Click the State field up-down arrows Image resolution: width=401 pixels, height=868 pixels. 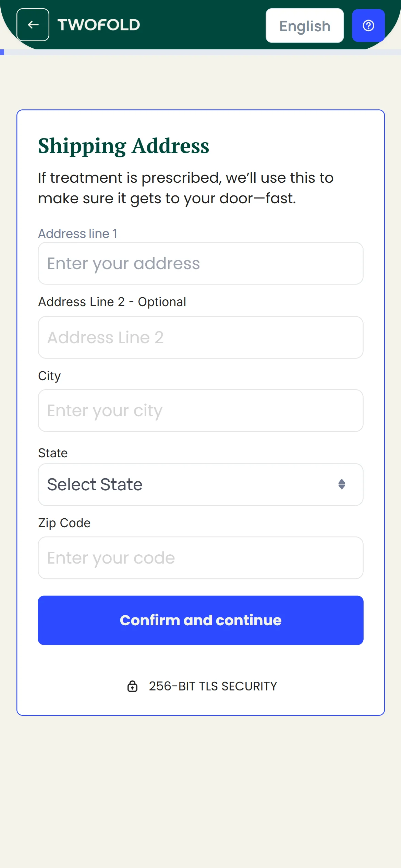point(341,484)
